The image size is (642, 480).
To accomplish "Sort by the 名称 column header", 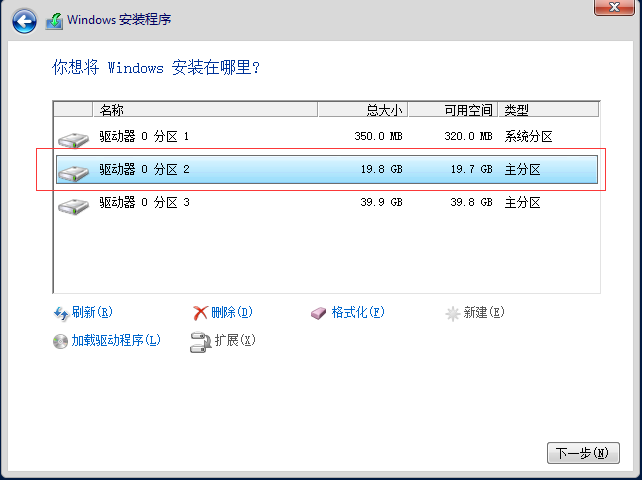I will click(x=205, y=110).
